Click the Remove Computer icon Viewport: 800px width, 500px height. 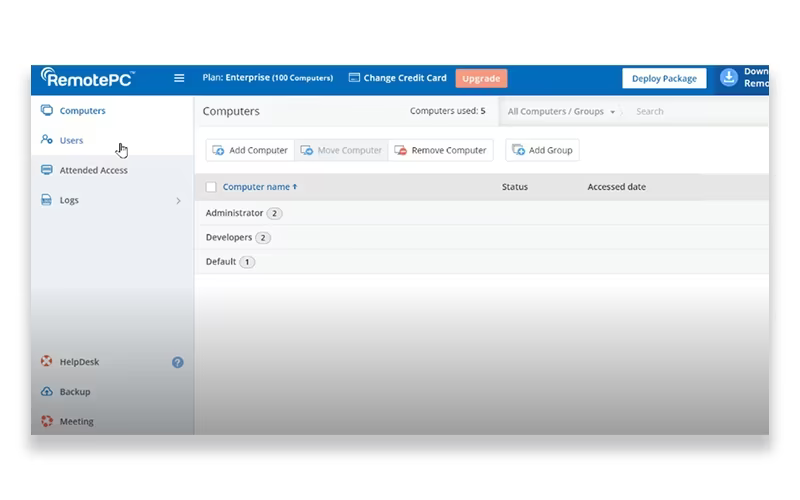point(401,151)
